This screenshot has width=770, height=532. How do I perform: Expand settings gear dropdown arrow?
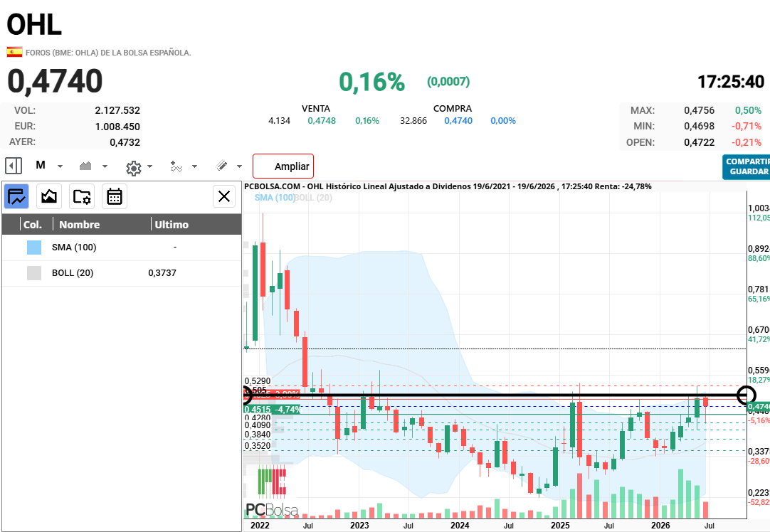[149, 166]
